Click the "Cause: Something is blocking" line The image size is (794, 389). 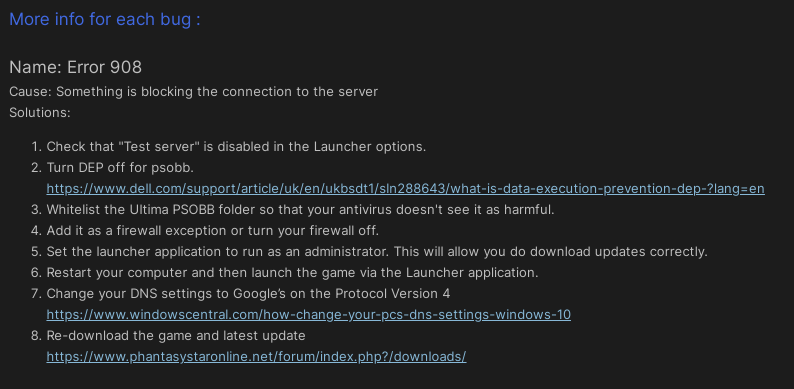pos(193,92)
